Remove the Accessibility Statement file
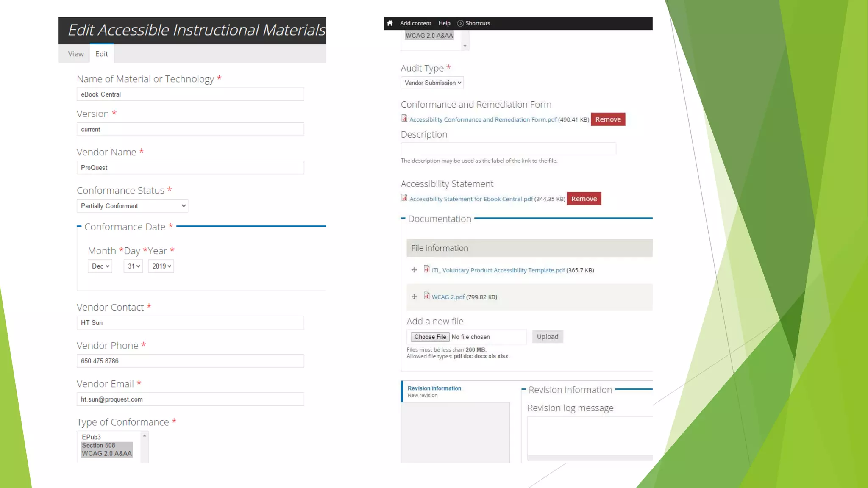Image resolution: width=868 pixels, height=488 pixels. [x=584, y=199]
